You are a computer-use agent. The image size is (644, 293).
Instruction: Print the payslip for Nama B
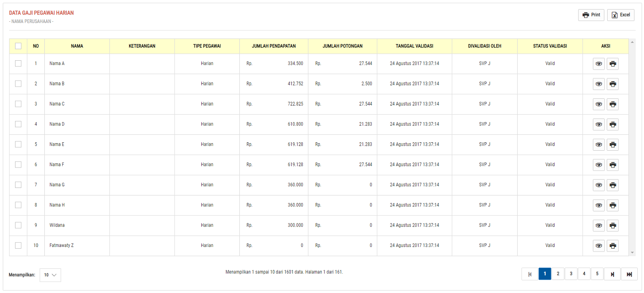coord(613,84)
